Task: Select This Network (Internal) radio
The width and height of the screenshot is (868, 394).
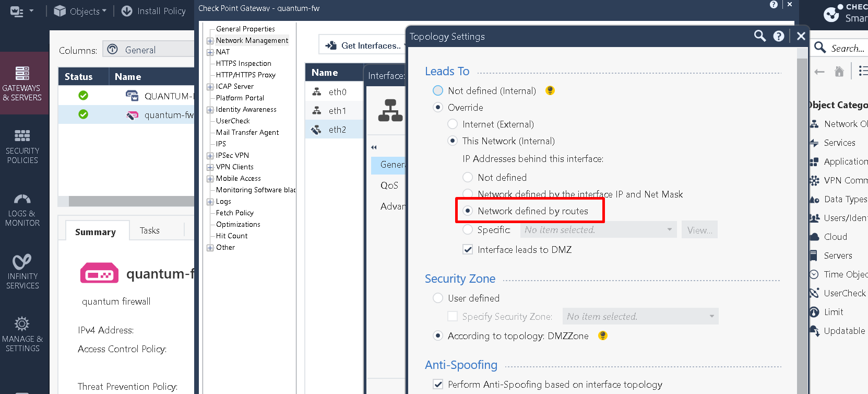Action: pyautogui.click(x=453, y=141)
